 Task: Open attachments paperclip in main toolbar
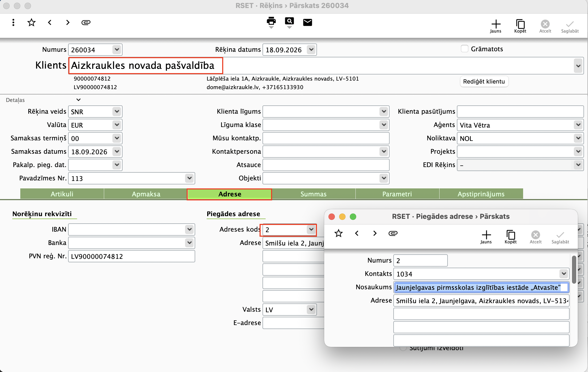(86, 22)
